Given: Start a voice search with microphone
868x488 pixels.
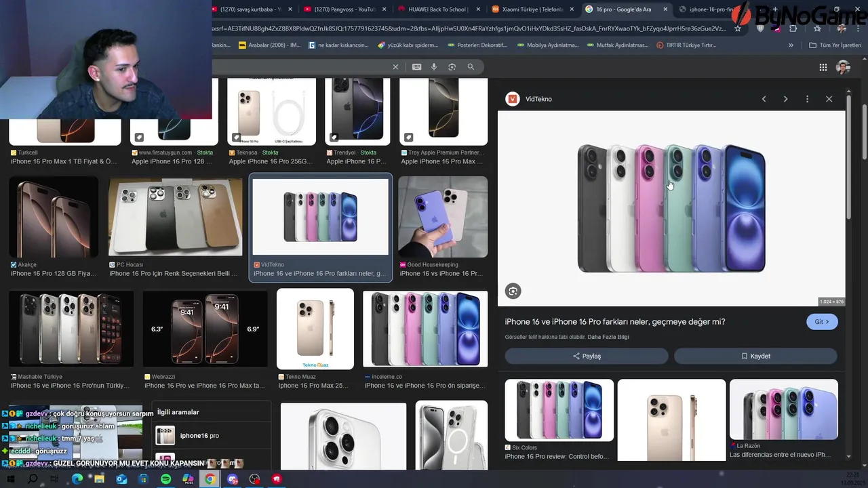Looking at the screenshot, I should (x=434, y=67).
